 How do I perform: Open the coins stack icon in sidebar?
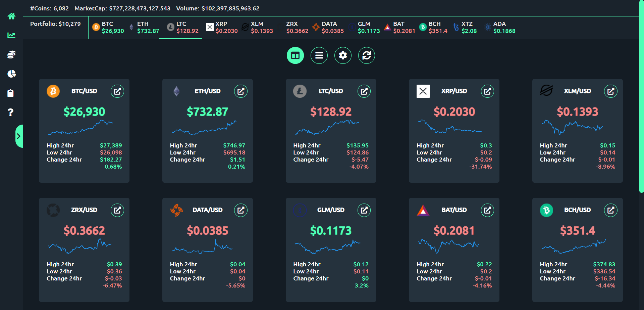click(x=11, y=54)
